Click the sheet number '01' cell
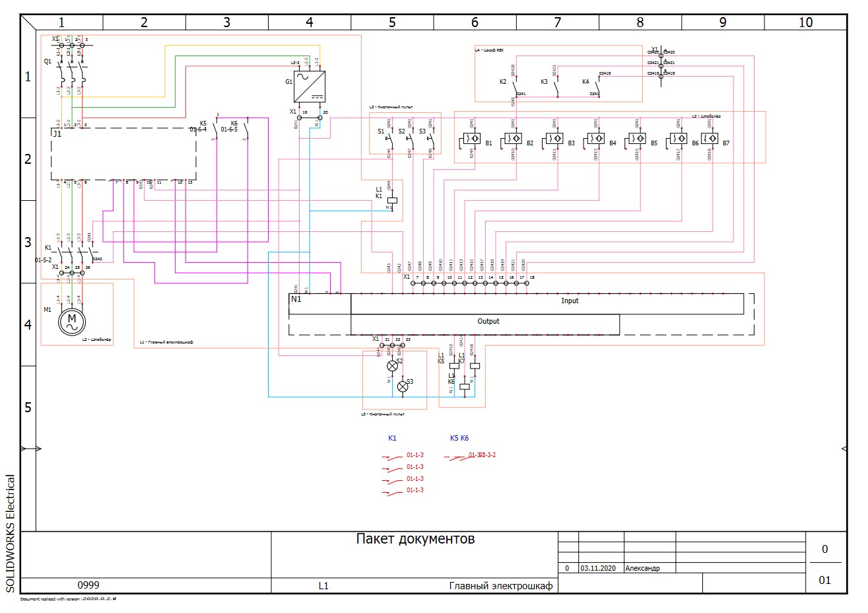868x613 pixels. (x=825, y=580)
